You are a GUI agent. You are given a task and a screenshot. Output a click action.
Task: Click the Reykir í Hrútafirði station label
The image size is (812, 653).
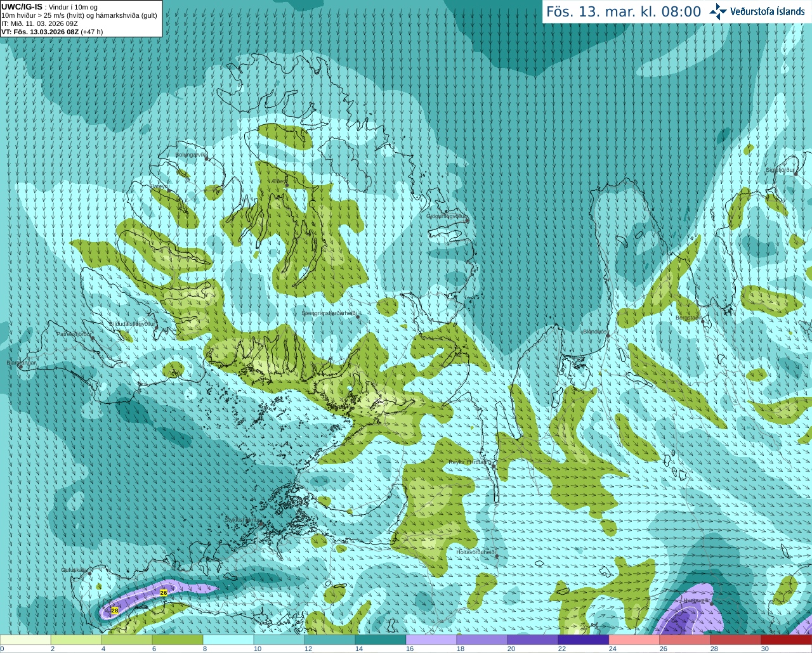tap(470, 462)
